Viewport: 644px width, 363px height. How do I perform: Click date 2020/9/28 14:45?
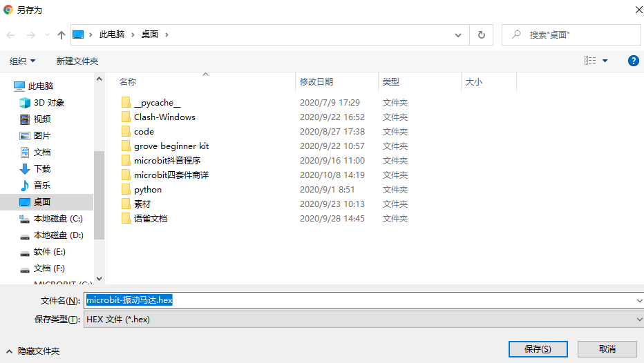coord(332,219)
